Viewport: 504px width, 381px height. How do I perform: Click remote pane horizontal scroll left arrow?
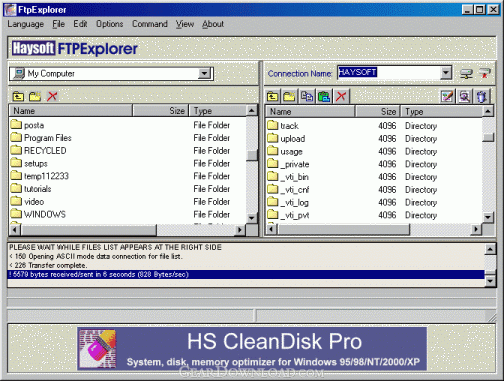tap(272, 229)
